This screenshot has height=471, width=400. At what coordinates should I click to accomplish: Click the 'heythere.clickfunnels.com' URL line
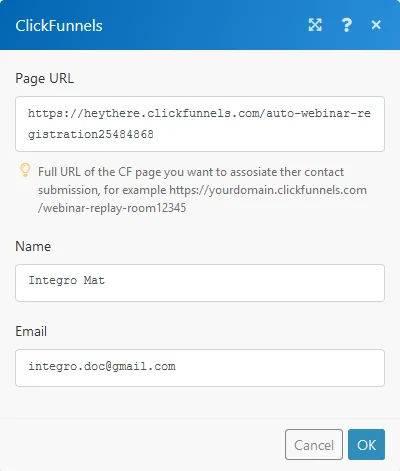click(199, 114)
